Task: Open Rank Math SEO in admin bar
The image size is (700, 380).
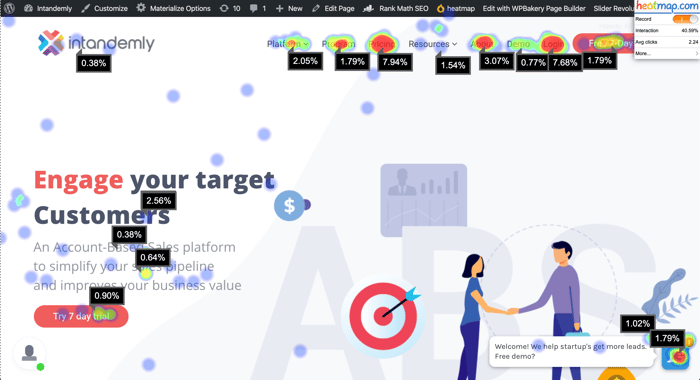Action: (396, 8)
